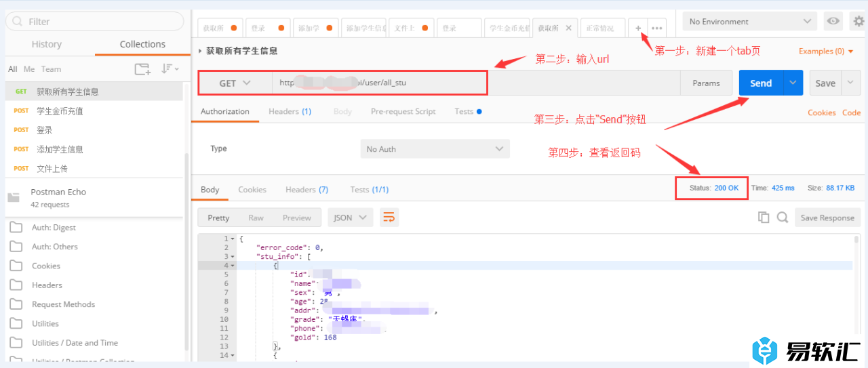Open the Code snippet link

pos(851,113)
